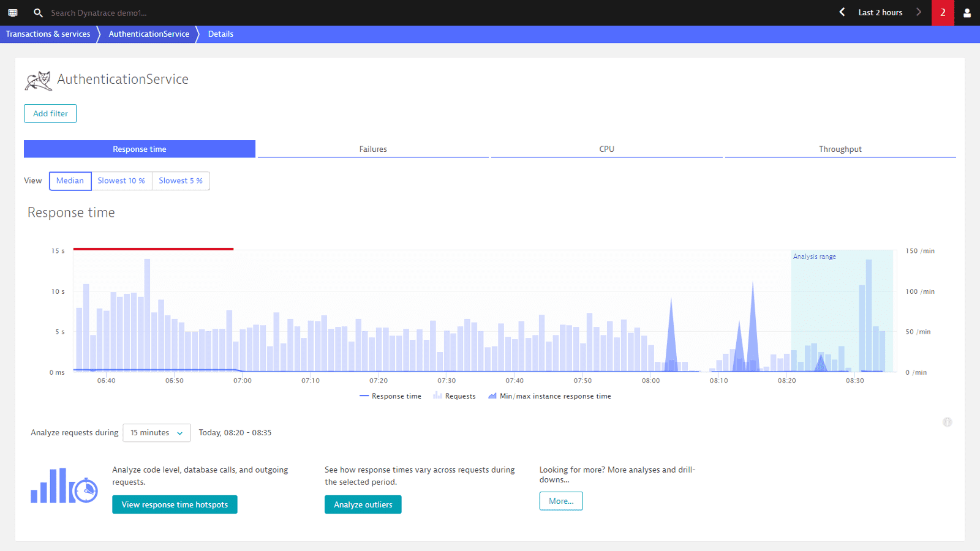Toggle Response time series in legend
980x551 pixels.
pos(390,396)
